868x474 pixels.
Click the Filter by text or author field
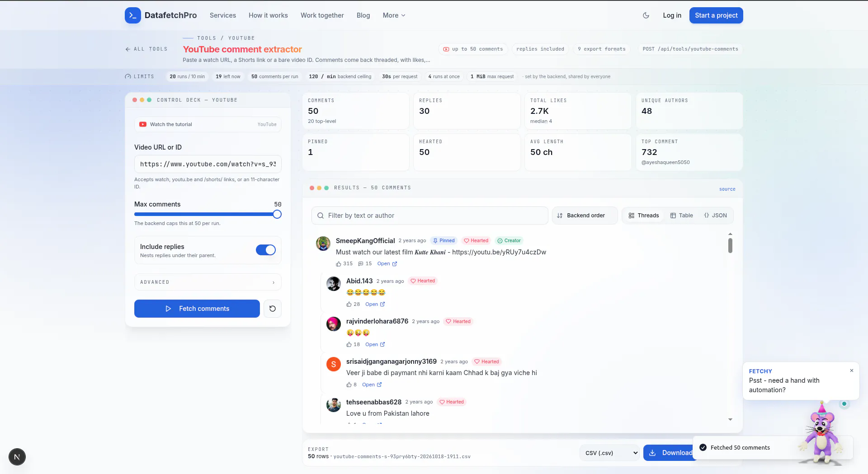(x=429, y=216)
